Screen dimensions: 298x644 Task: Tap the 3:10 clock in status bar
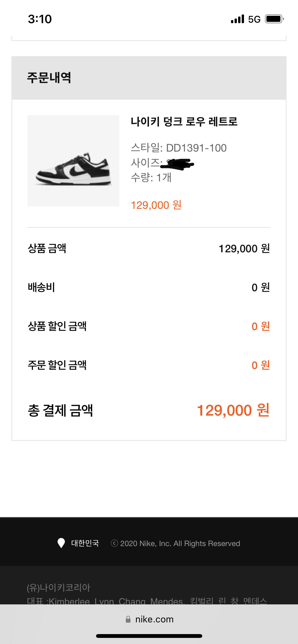point(40,19)
